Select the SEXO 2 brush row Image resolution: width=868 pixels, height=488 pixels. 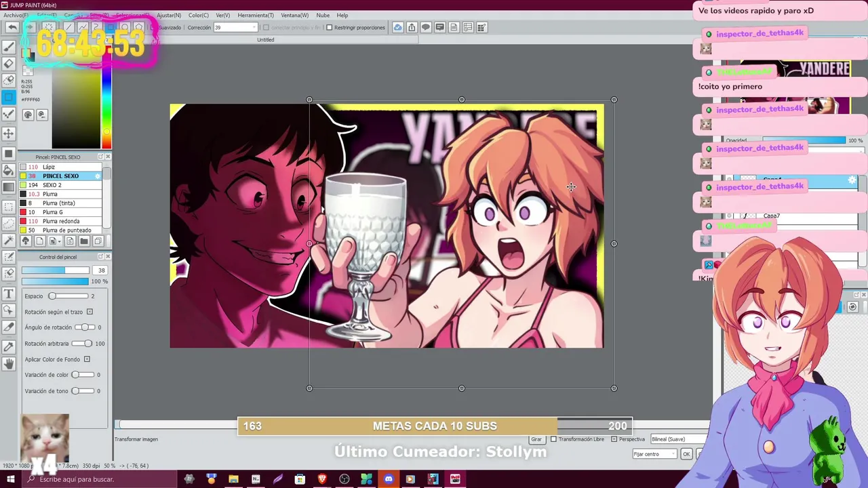pos(60,185)
